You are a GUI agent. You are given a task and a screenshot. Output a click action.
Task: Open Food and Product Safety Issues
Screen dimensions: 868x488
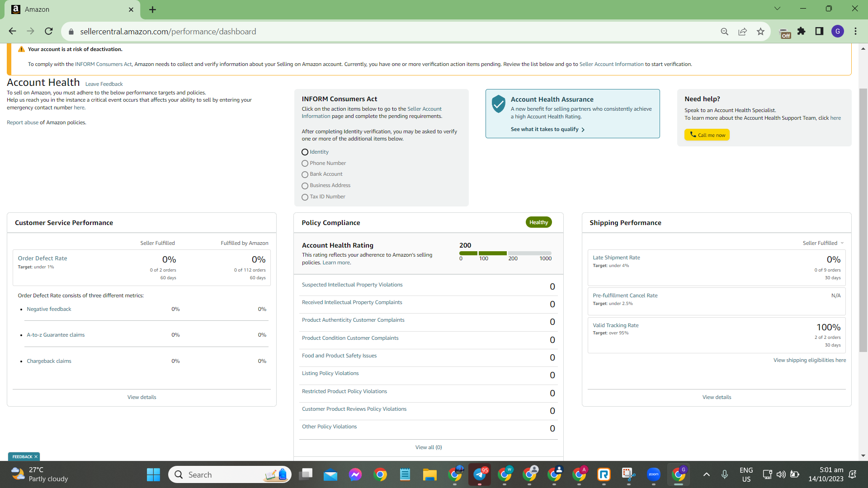[x=339, y=356]
